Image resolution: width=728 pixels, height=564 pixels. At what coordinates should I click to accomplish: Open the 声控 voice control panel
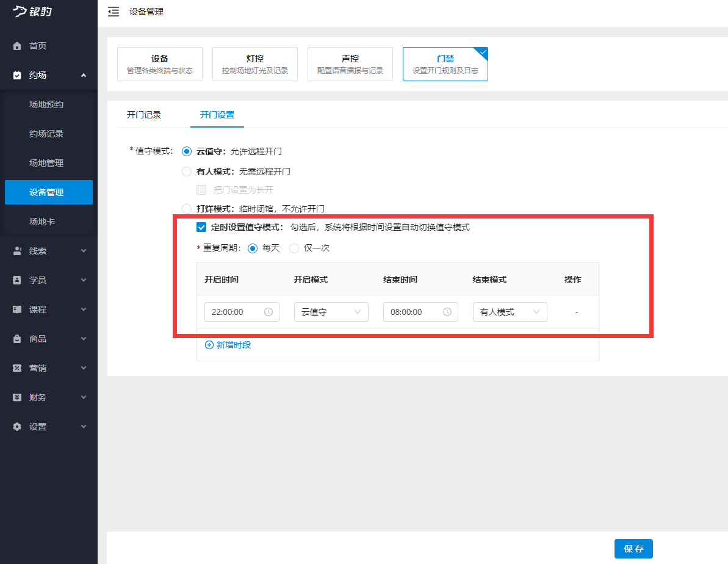pos(350,63)
